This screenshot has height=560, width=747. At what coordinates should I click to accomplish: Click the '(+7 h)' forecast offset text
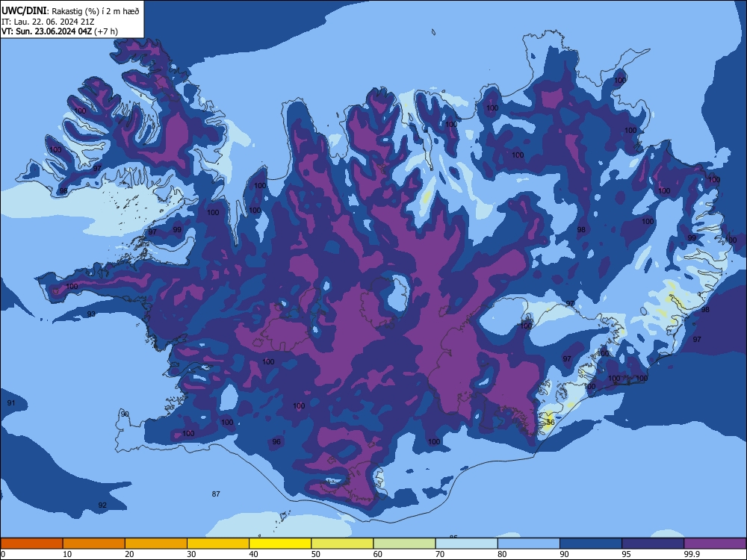coord(106,31)
